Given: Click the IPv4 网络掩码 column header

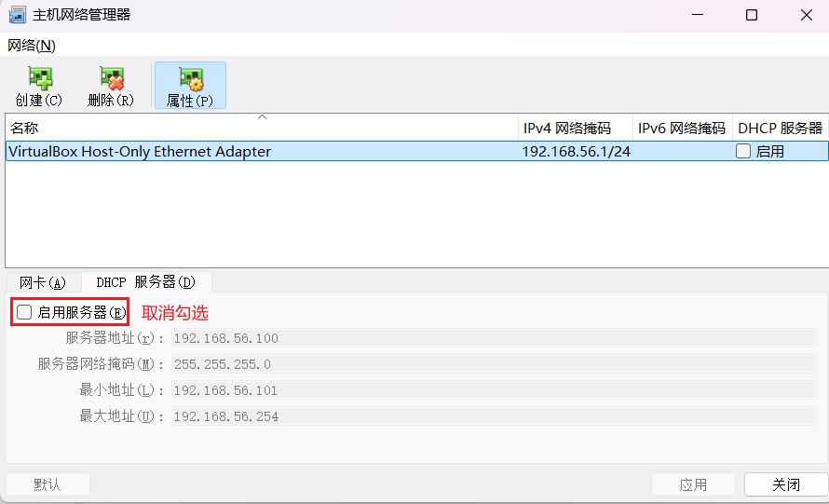Looking at the screenshot, I should pos(576,128).
